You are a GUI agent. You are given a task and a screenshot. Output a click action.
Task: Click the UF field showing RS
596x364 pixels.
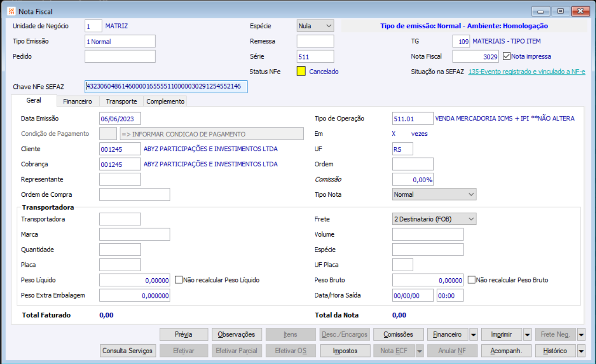click(x=402, y=149)
